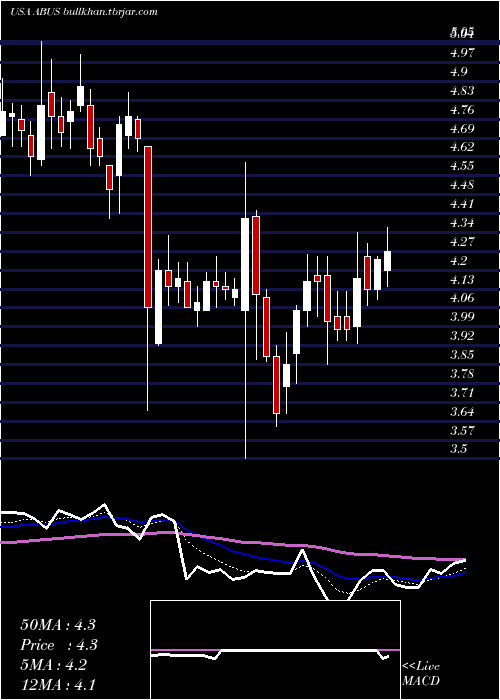This screenshot has width=500, height=700.
Task: Click the 3.64 price axis label
Action: (x=462, y=411)
